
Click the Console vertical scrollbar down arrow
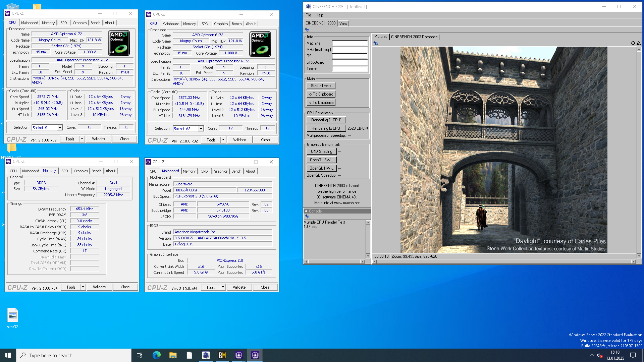point(368,256)
